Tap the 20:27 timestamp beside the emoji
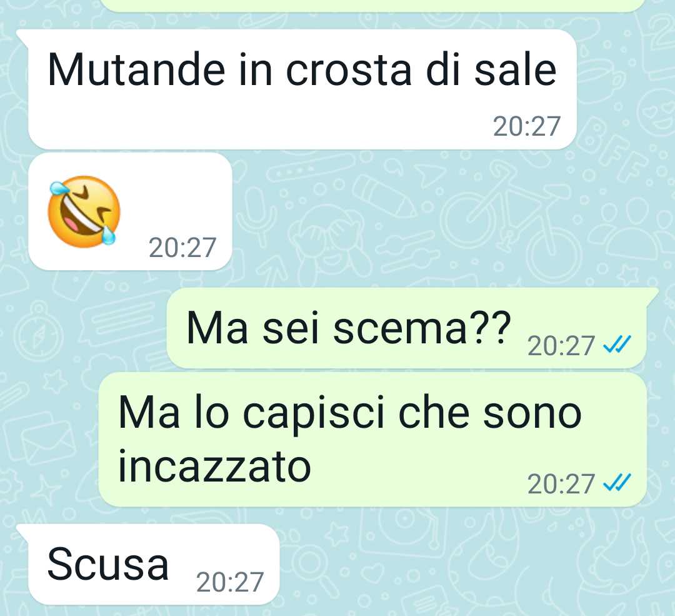Viewport: 675px width, 616px height. [x=182, y=248]
